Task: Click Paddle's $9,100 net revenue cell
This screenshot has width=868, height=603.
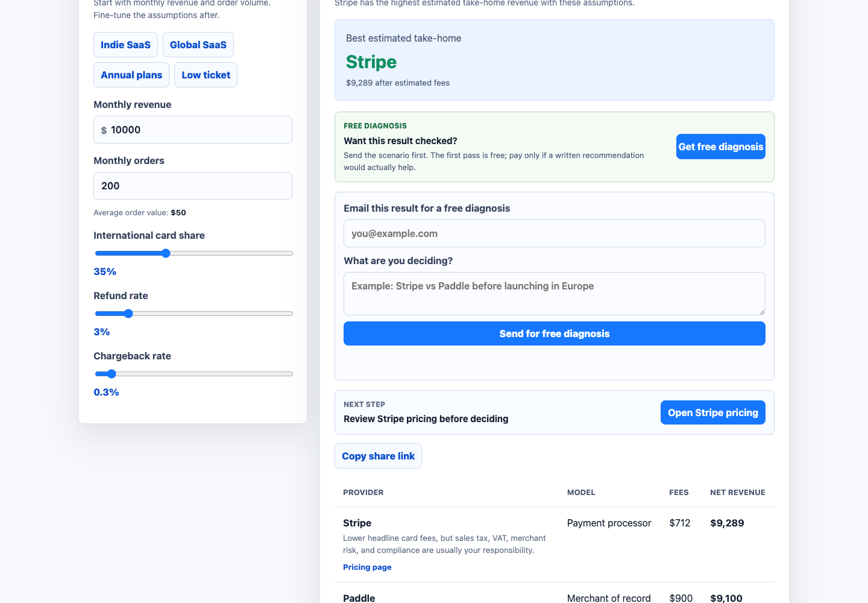Action: click(x=726, y=598)
